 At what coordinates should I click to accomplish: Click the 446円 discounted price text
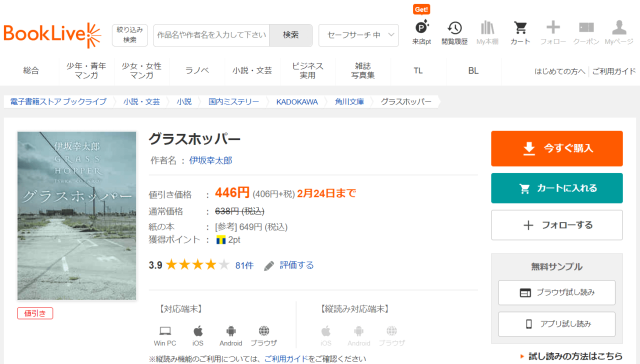click(x=232, y=192)
